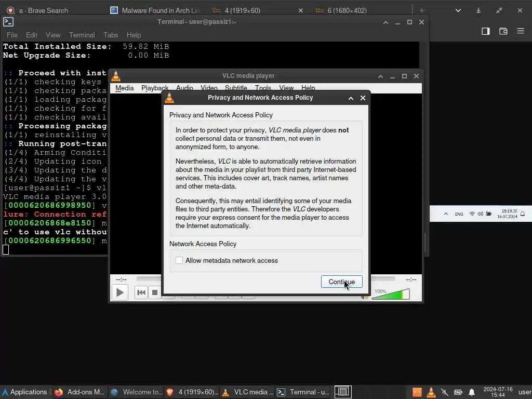
Task: Click VLC stop playback button
Action: (x=155, y=292)
